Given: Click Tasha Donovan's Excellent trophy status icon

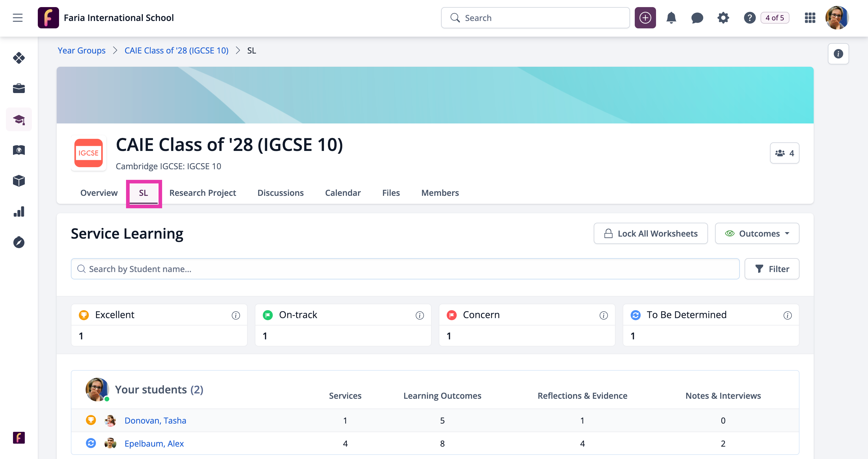Looking at the screenshot, I should coord(91,420).
